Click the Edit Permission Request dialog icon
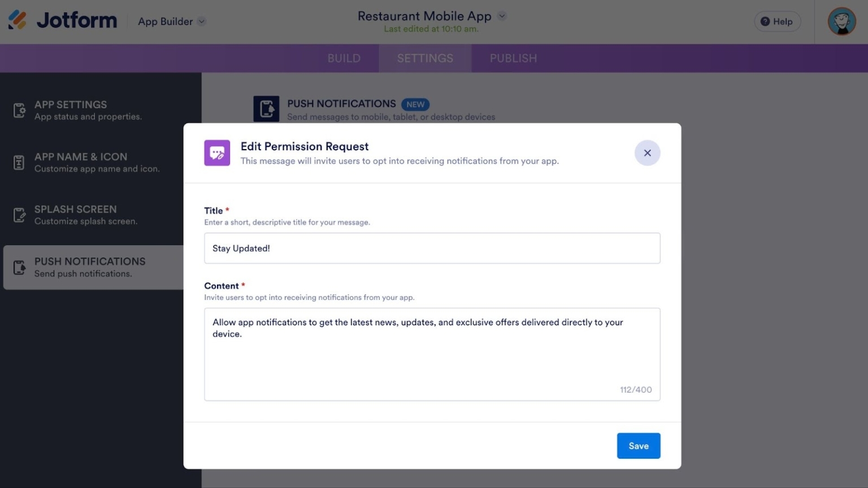868x488 pixels. tap(217, 152)
